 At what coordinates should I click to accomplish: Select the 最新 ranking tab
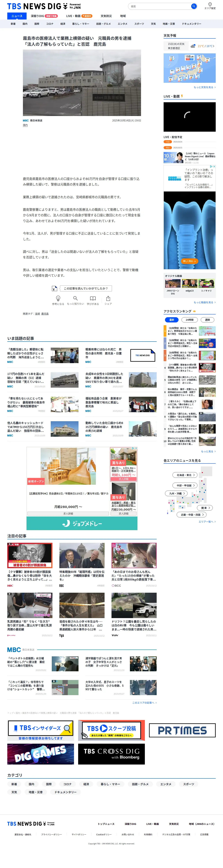coord(172,320)
